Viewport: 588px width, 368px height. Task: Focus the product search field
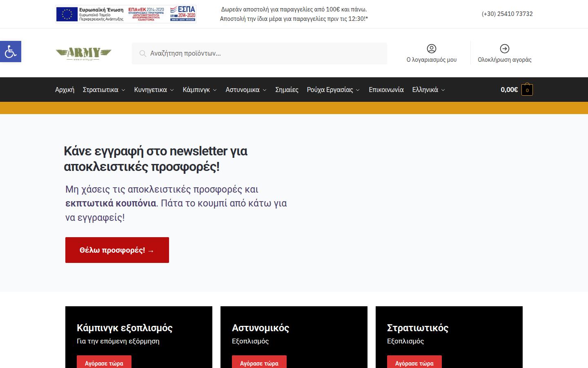(259, 54)
